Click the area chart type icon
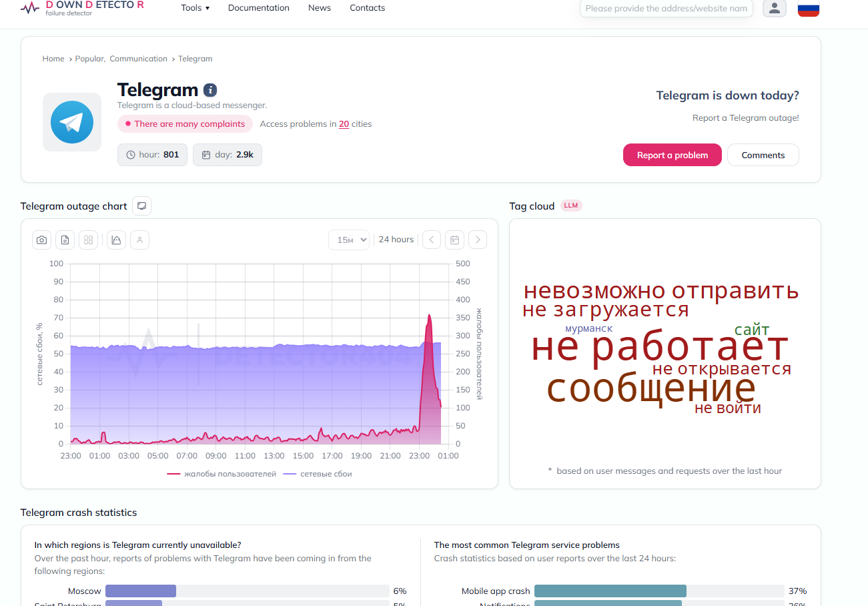 pyautogui.click(x=116, y=240)
